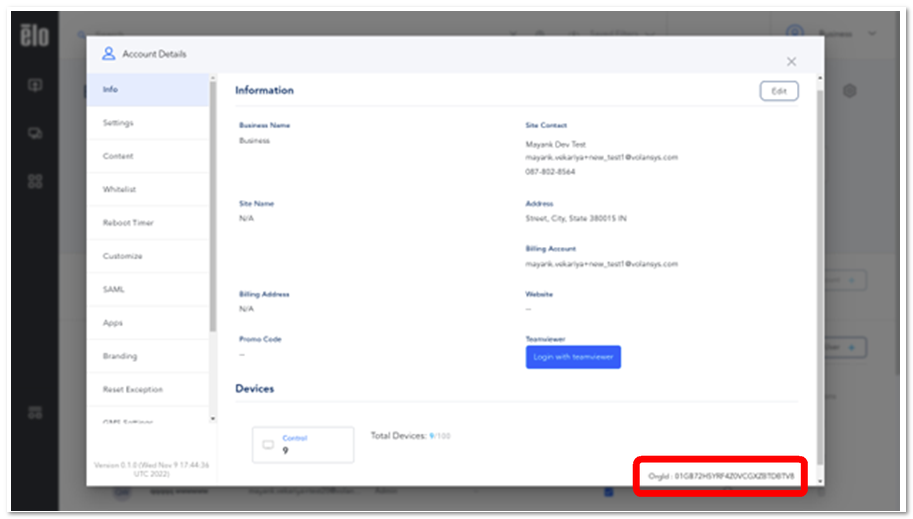This screenshot has width=913, height=519.
Task: Open the lowest grid icon in dark sidebar
Action: tap(35, 413)
